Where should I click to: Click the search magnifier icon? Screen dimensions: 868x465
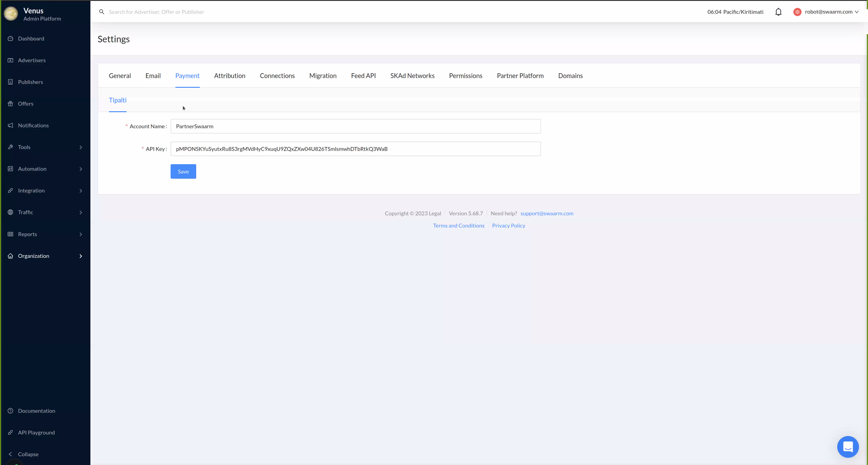[102, 12]
